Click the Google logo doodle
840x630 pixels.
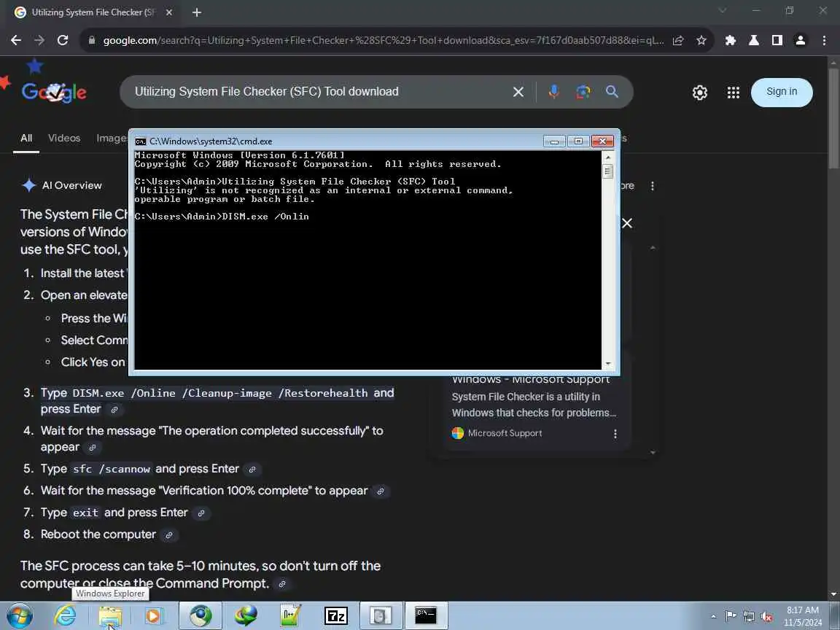[x=53, y=92]
